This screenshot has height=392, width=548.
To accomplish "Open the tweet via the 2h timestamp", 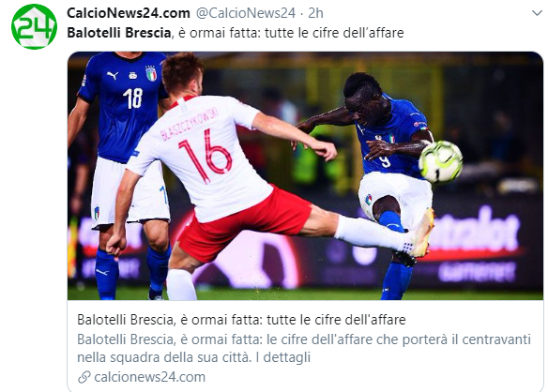I will coord(315,13).
